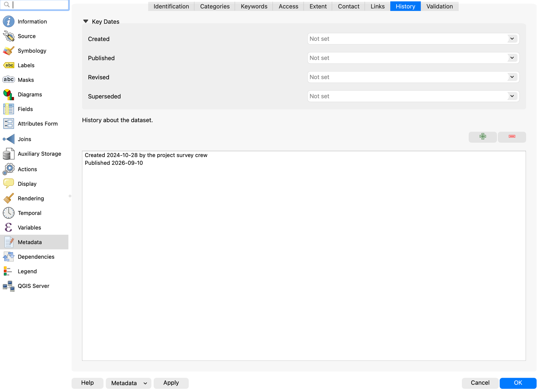This screenshot has height=392, width=538.
Task: Focus the sidebar search field
Action: tap(35, 5)
